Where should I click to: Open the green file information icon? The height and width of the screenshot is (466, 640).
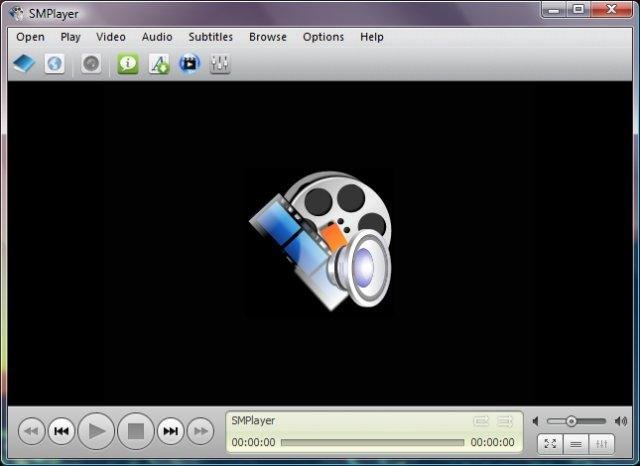[x=128, y=64]
